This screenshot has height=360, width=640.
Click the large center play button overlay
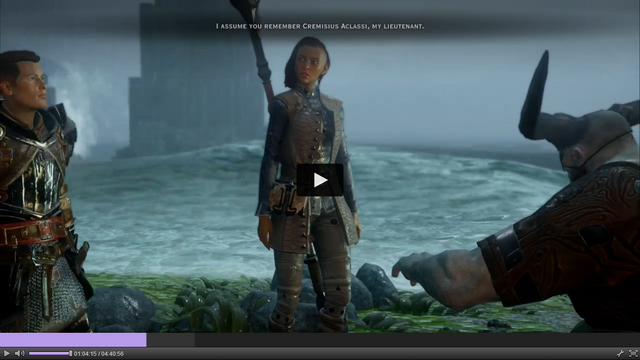[320, 180]
